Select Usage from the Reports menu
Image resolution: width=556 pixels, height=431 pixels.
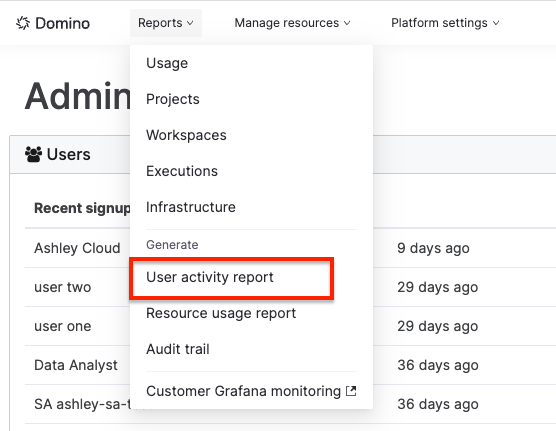167,63
